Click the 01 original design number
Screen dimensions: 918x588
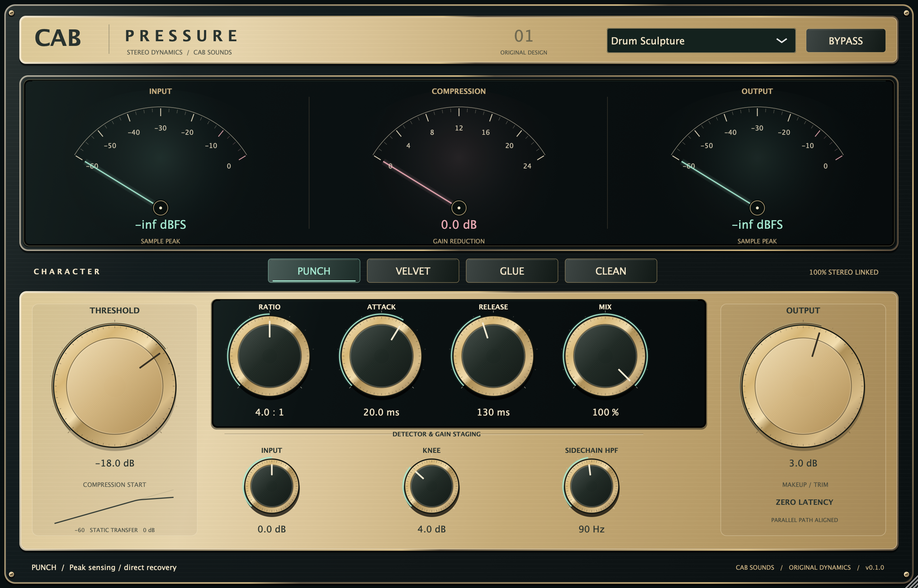point(524,36)
